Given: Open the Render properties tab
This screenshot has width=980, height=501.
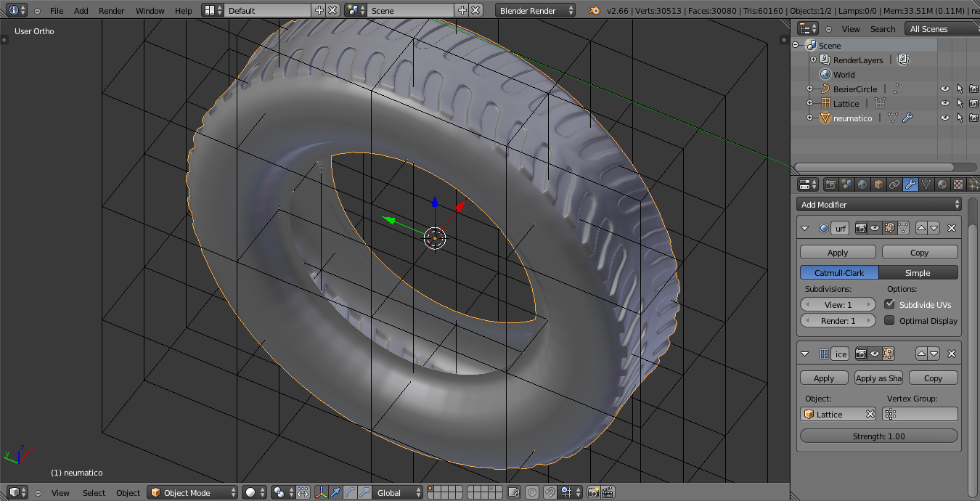Looking at the screenshot, I should coord(830,184).
